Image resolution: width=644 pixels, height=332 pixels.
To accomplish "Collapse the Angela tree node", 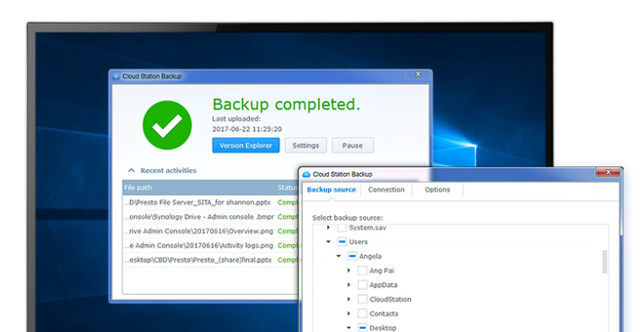I will (338, 256).
